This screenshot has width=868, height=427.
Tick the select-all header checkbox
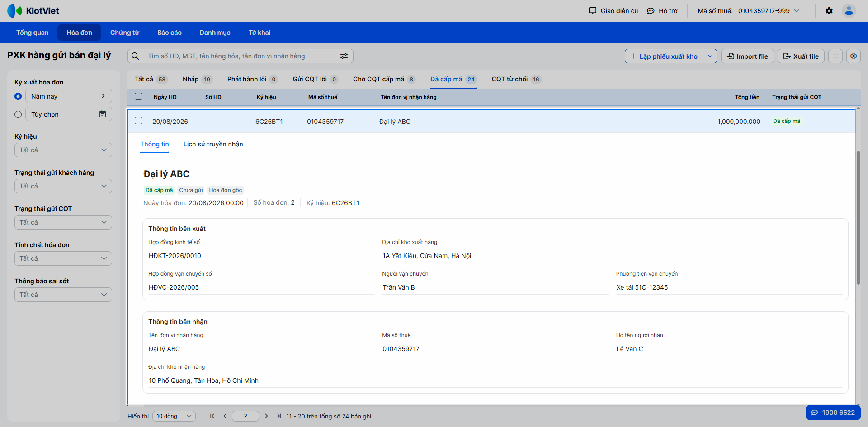point(138,96)
